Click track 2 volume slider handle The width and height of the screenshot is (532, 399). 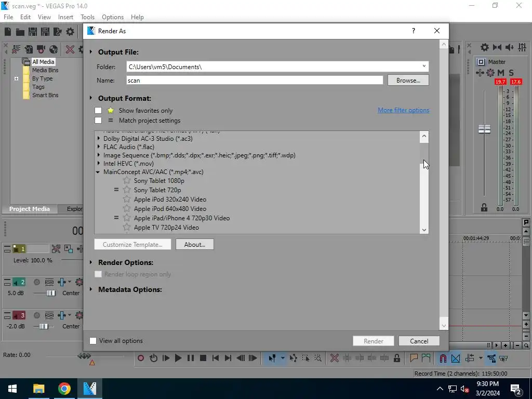[x=51, y=293]
